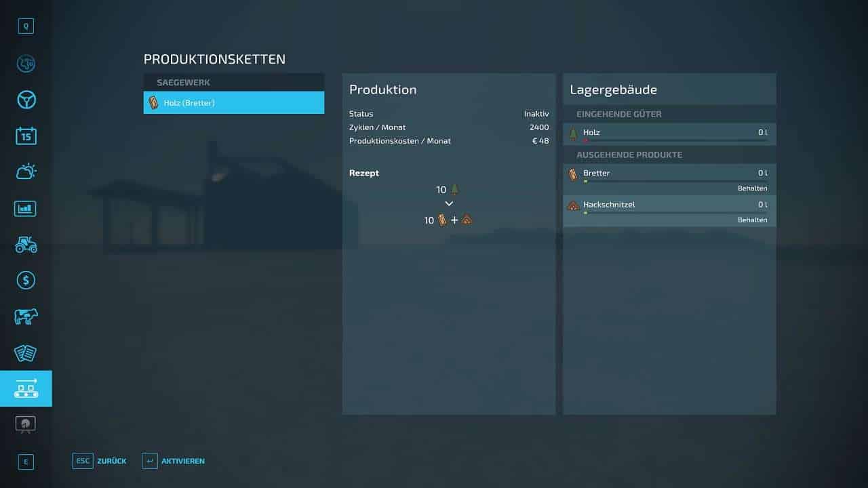
Task: Open the weather forecast icon
Action: (x=26, y=172)
